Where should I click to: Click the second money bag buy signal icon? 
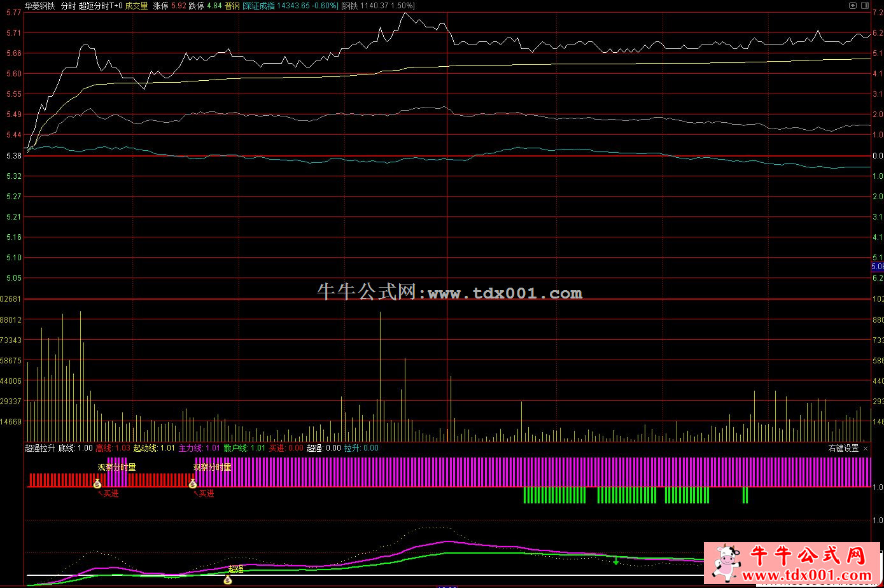pyautogui.click(x=193, y=484)
